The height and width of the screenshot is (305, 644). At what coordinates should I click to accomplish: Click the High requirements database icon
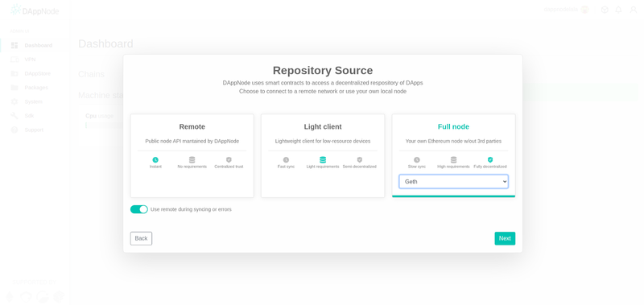tap(453, 159)
